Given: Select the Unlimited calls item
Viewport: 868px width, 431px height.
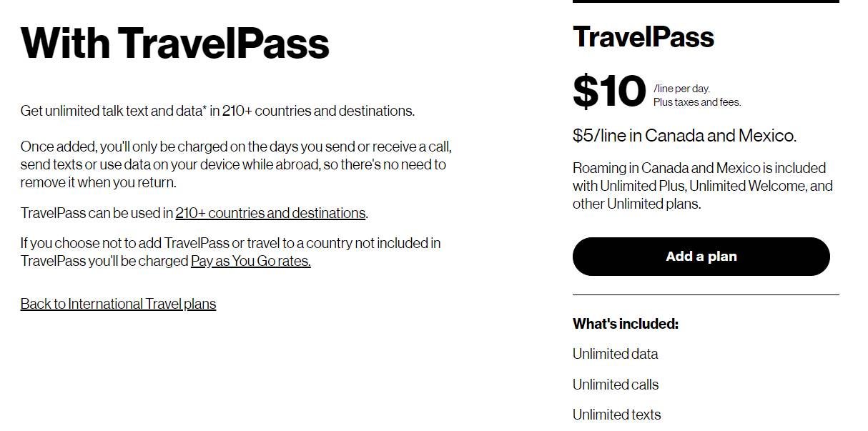Looking at the screenshot, I should [x=615, y=385].
